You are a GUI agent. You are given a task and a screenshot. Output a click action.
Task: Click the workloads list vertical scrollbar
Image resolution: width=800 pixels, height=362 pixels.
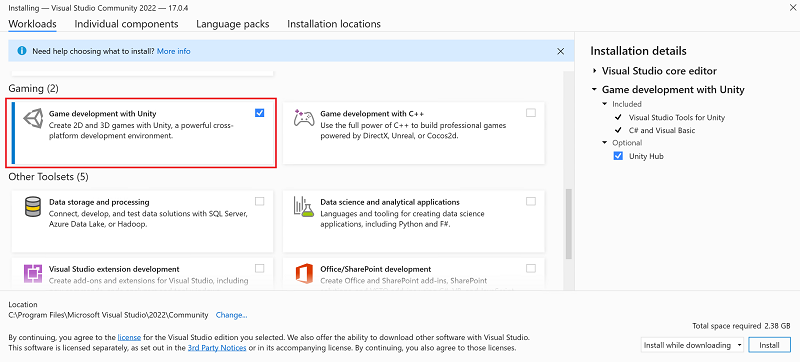[x=568, y=224]
